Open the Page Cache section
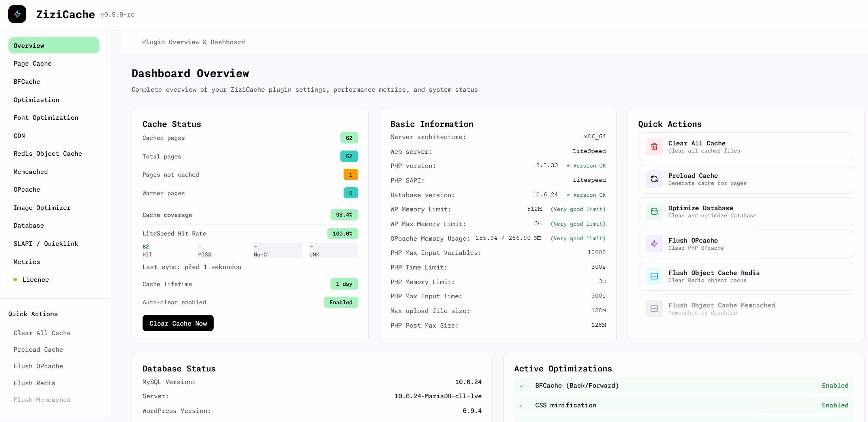 [32, 63]
